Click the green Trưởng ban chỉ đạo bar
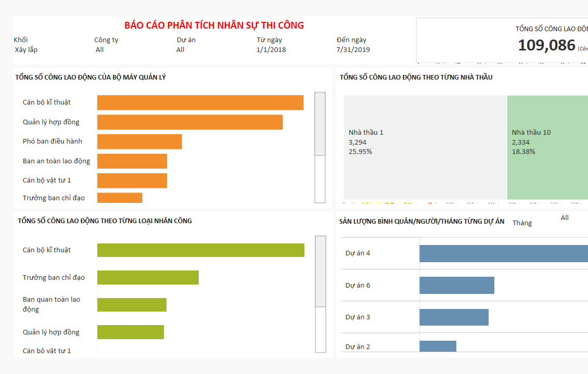 tap(148, 278)
